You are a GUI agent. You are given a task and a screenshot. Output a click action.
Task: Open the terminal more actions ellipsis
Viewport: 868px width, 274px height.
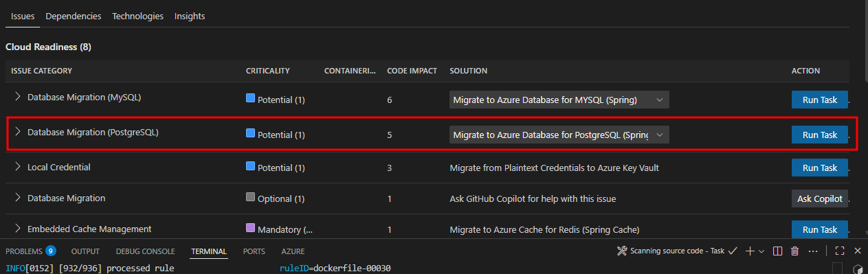click(x=813, y=251)
